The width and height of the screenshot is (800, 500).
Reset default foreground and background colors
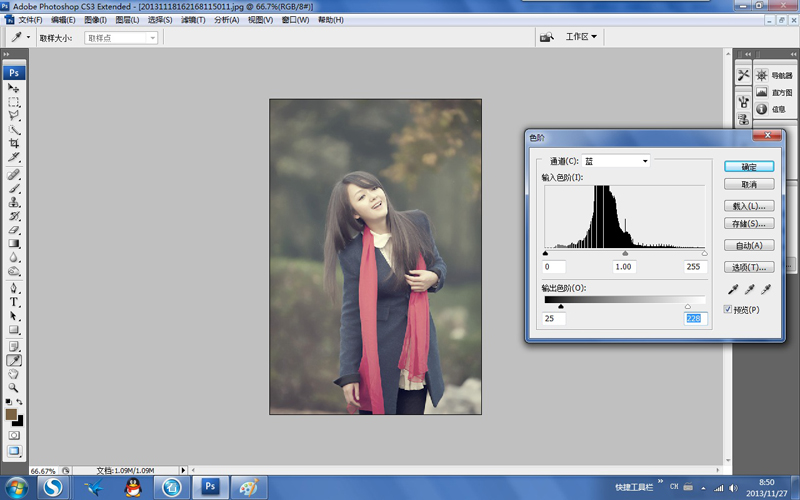pyautogui.click(x=8, y=402)
